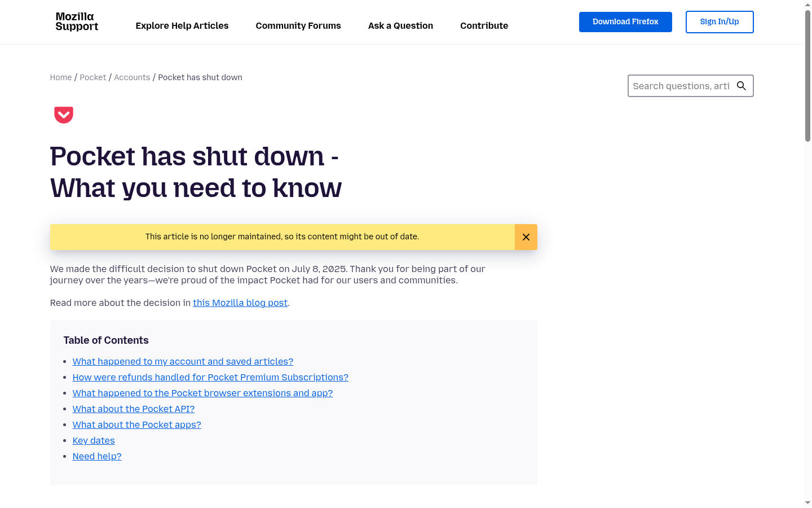Click the page vertical scrollbar thumb
Screen dimensions: 812x508
[x=807, y=75]
